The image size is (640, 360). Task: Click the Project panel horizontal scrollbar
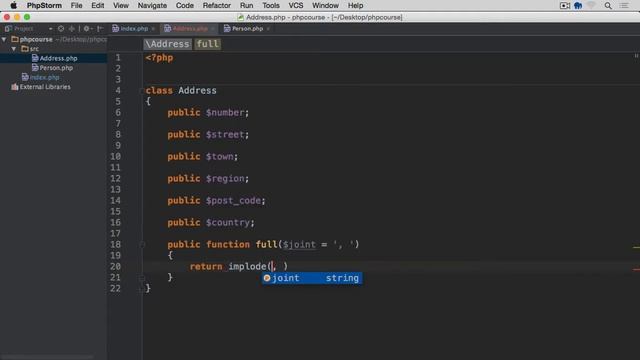(47, 357)
